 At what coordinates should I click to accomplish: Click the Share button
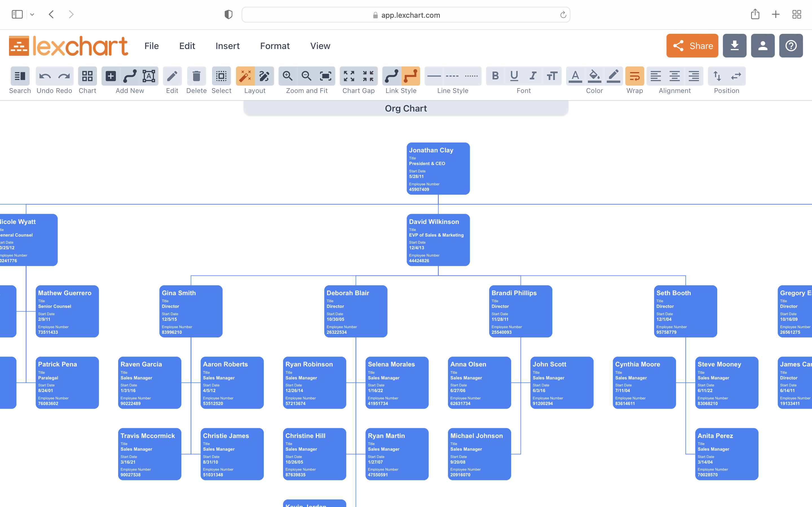point(692,46)
